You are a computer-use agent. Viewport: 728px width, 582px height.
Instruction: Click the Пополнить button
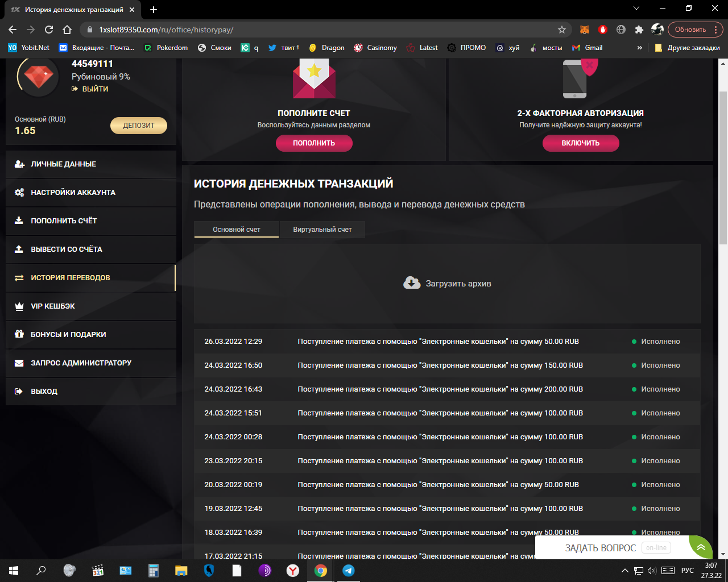click(x=314, y=143)
